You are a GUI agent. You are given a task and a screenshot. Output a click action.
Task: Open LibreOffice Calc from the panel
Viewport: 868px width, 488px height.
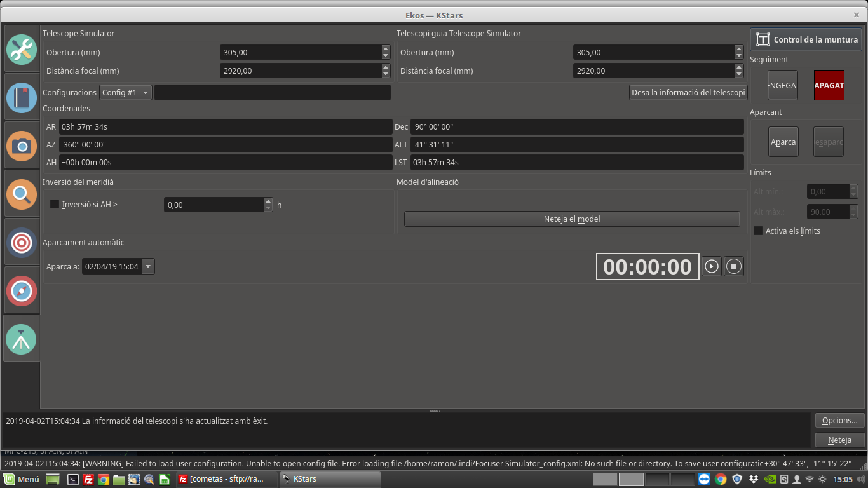point(165,479)
